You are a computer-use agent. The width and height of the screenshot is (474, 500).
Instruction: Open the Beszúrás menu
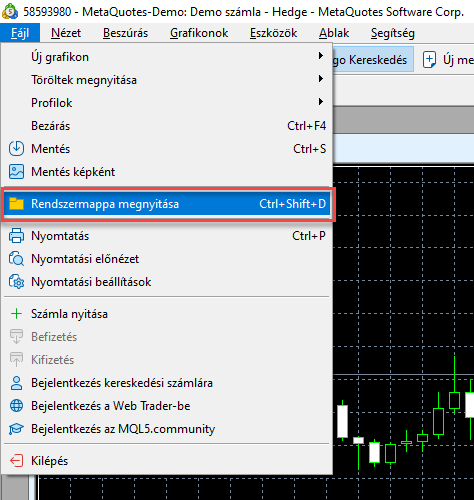pos(125,33)
